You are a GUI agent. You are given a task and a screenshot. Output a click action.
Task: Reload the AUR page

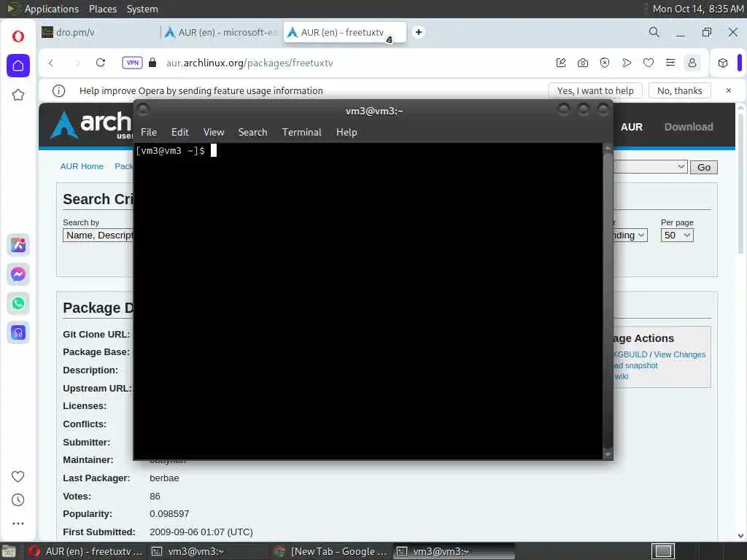[x=101, y=63]
